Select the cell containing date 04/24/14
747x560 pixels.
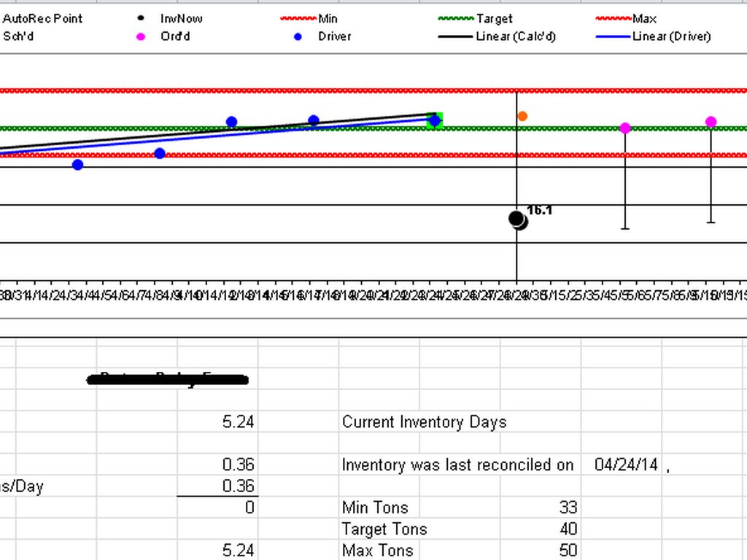tap(626, 464)
